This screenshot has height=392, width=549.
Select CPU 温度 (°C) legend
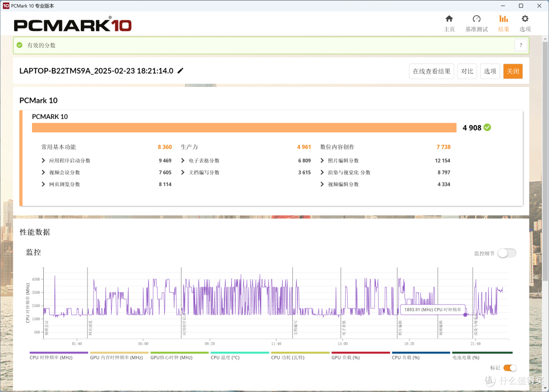239,356
